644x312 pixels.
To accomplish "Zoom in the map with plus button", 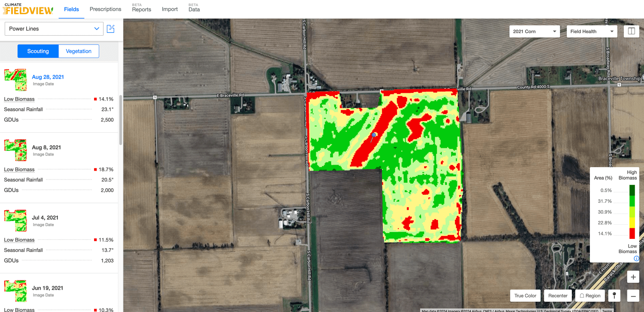I will [x=633, y=277].
